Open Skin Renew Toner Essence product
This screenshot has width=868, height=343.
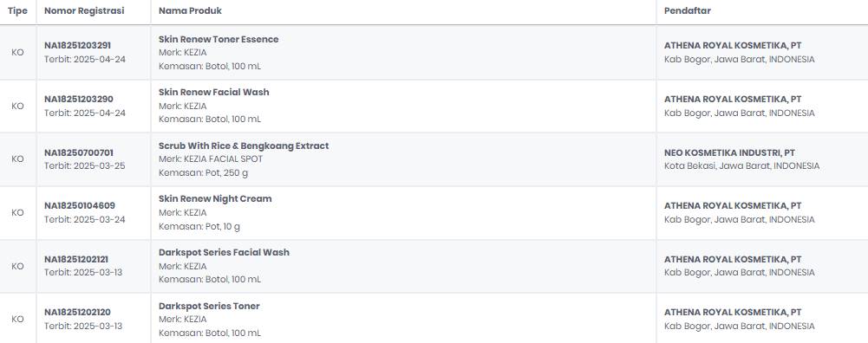point(219,39)
